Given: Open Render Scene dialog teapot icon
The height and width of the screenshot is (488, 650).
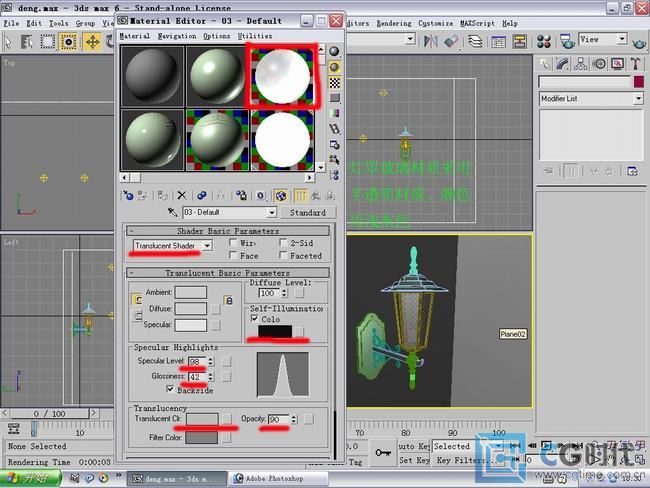Looking at the screenshot, I should coord(567,41).
